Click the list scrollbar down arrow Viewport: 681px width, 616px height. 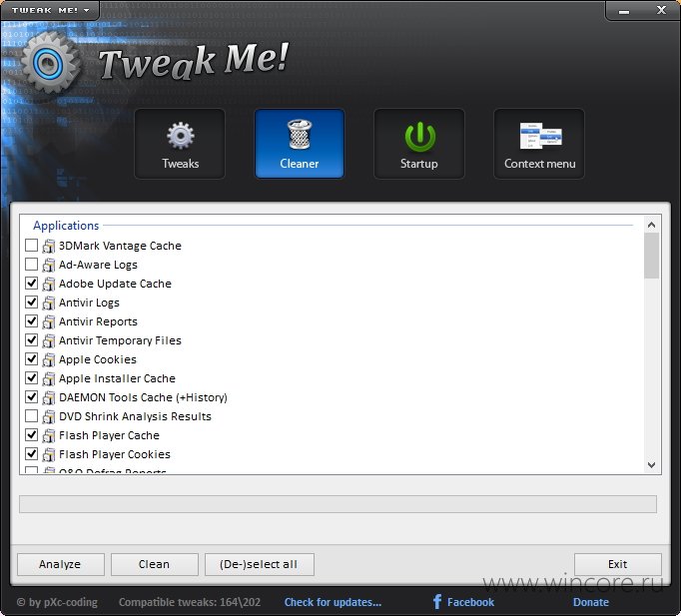(x=651, y=465)
